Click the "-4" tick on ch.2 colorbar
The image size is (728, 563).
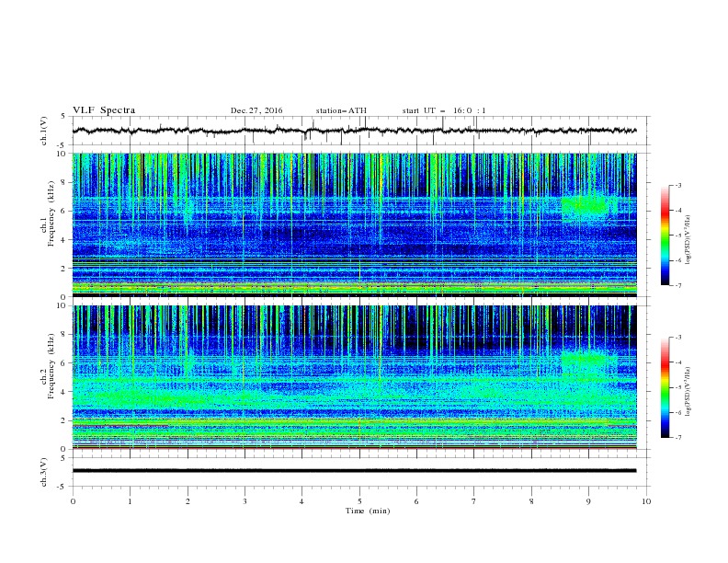(x=677, y=362)
